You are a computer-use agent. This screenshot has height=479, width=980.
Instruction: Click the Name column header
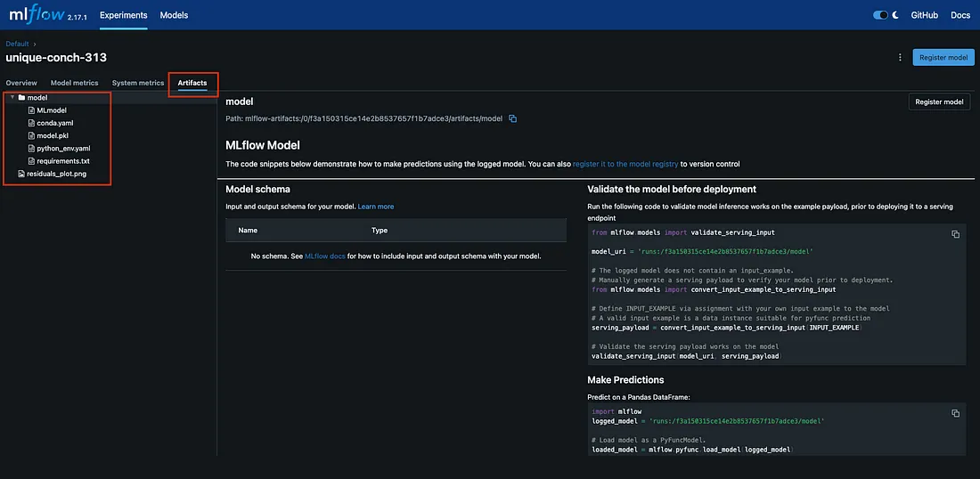(x=248, y=231)
